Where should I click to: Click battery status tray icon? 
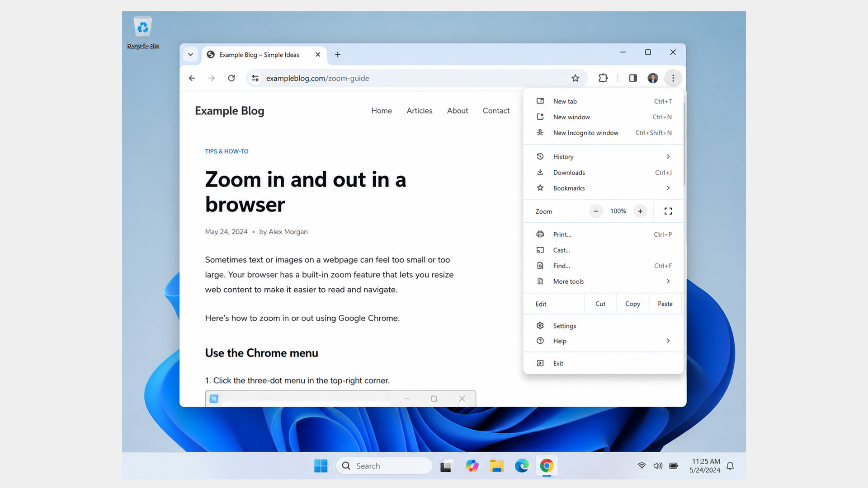pyautogui.click(x=674, y=466)
